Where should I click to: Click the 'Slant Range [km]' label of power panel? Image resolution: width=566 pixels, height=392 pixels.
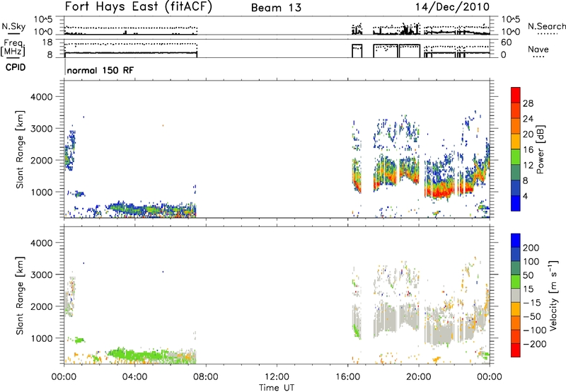coord(20,149)
